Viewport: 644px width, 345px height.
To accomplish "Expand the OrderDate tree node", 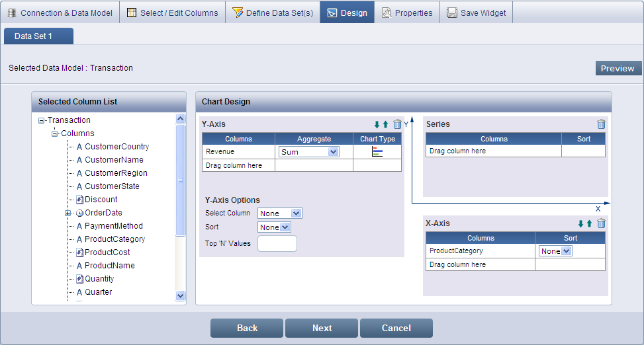I will click(x=68, y=213).
